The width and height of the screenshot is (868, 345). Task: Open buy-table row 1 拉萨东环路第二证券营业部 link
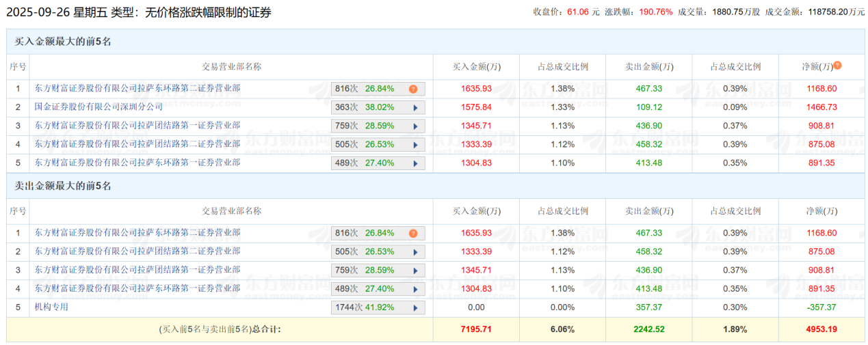point(137,88)
